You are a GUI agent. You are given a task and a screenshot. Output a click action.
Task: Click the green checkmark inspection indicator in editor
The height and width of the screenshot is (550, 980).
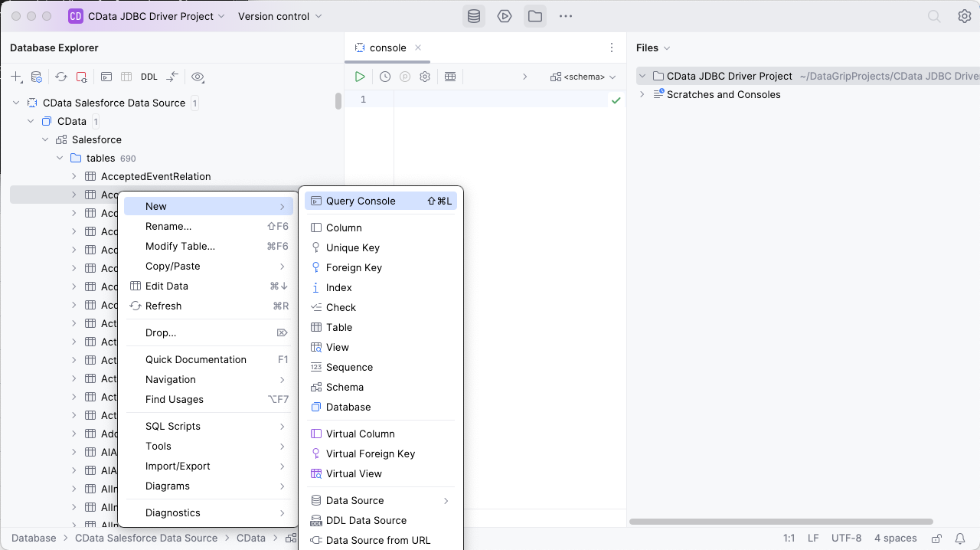pos(616,100)
